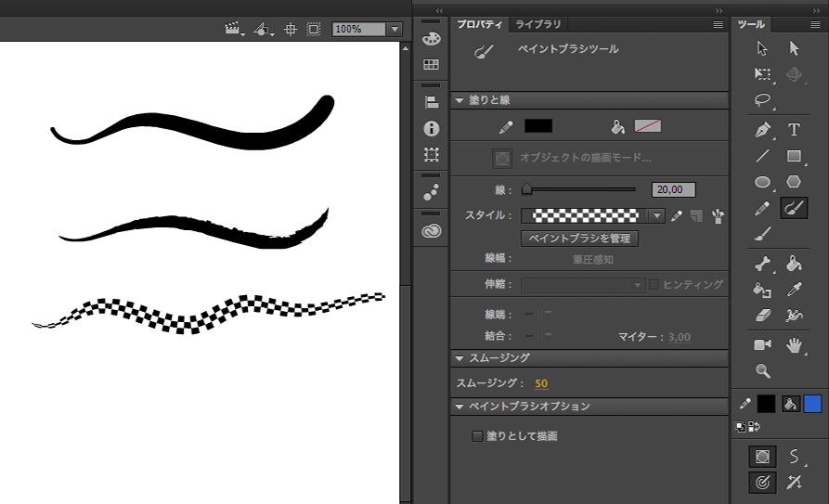829x504 pixels.
Task: Select the Zoom magnifier tool
Action: (762, 370)
